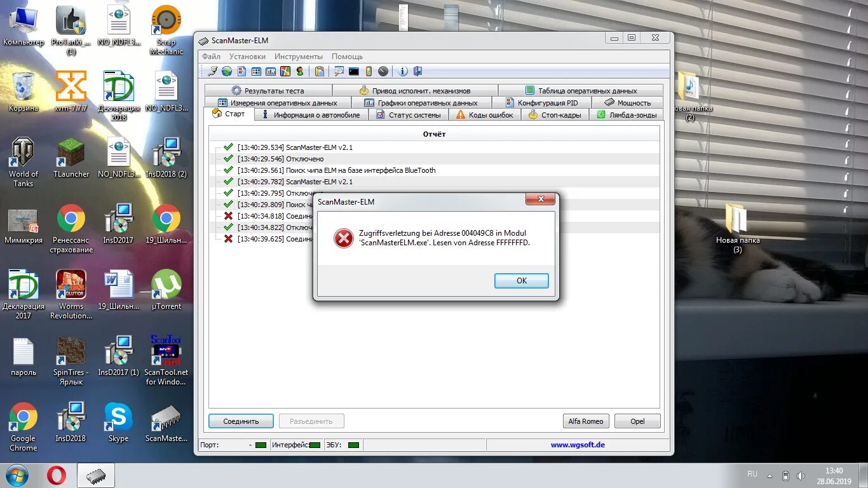Click ScanMaster chip icon in taskbar
This screenshot has width=868, height=488.
96,475
